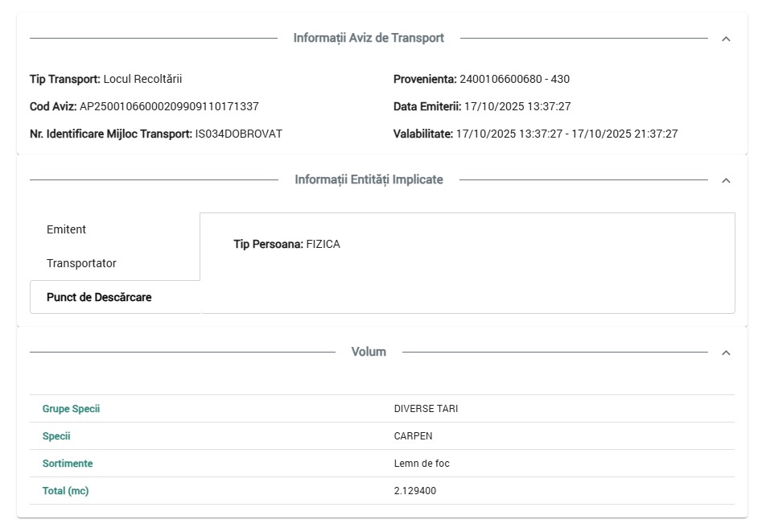Click the CARPEN species value
This screenshot has width=762, height=532.
tap(413, 436)
